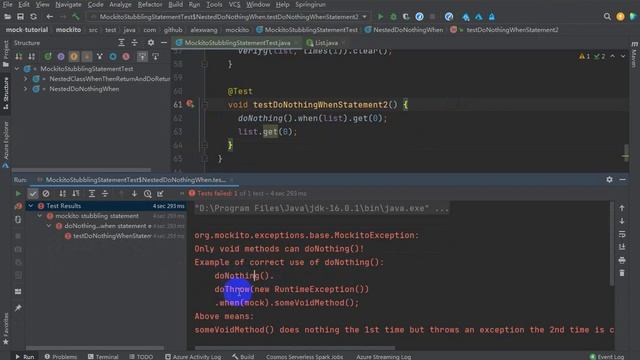Expand all test results icon
Viewport: 640px width, 360px height.
pos(92,193)
